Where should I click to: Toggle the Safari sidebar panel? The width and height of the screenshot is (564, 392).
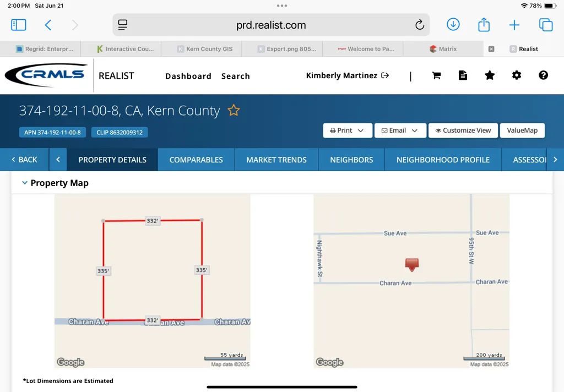[19, 25]
